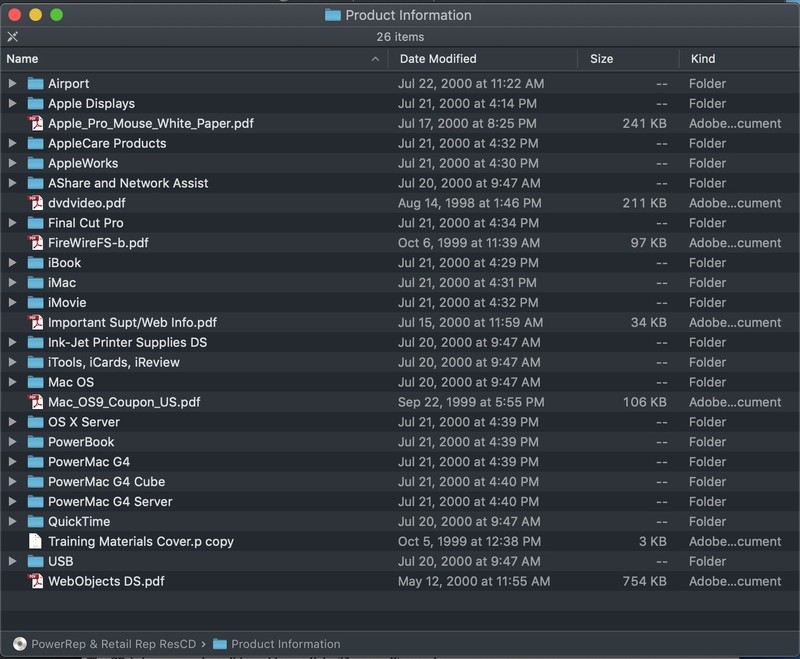Click the Mac_OS9_Coupon_US.pdf PDF icon
The image size is (800, 659).
(35, 401)
